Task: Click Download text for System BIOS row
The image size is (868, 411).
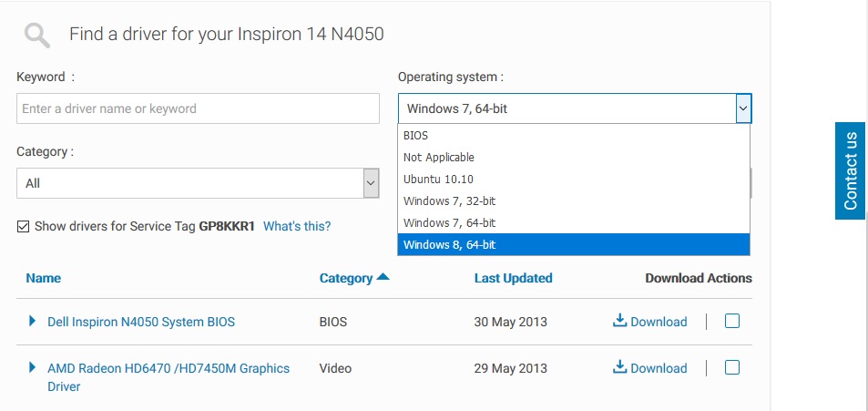Action: [659, 322]
